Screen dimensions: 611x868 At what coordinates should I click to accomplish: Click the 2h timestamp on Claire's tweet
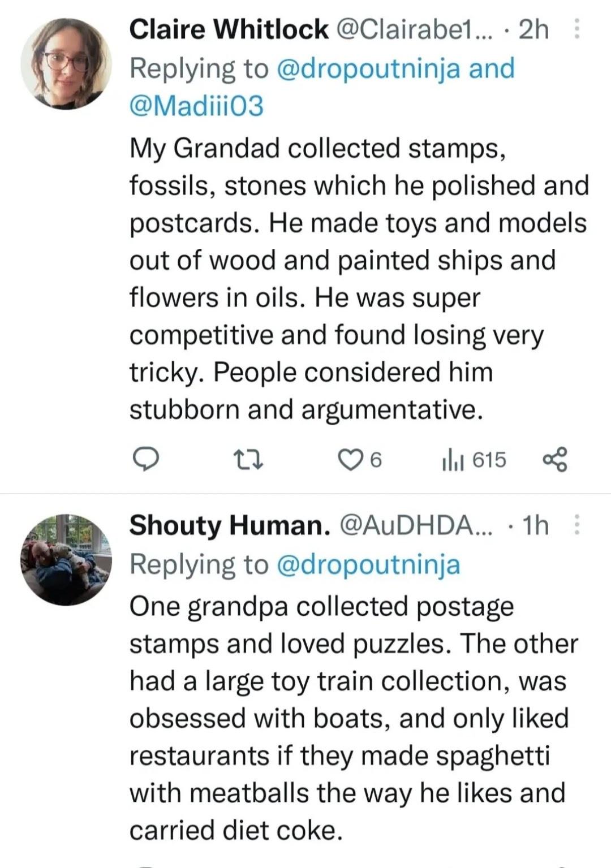(533, 29)
